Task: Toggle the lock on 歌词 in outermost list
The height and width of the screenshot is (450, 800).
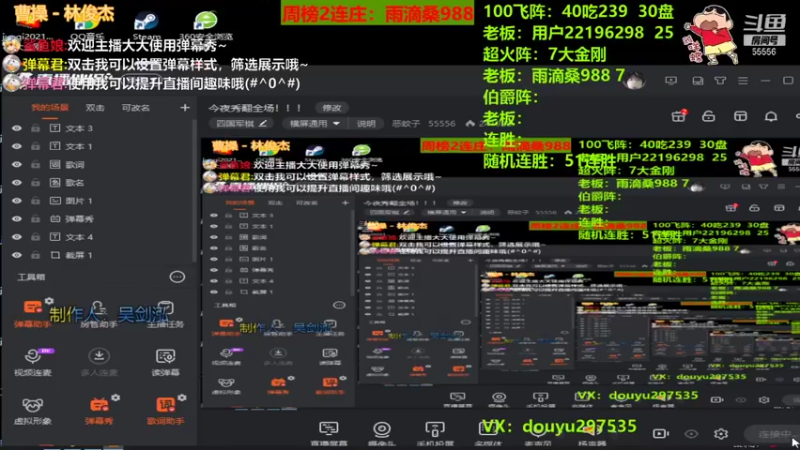Action: tap(35, 164)
